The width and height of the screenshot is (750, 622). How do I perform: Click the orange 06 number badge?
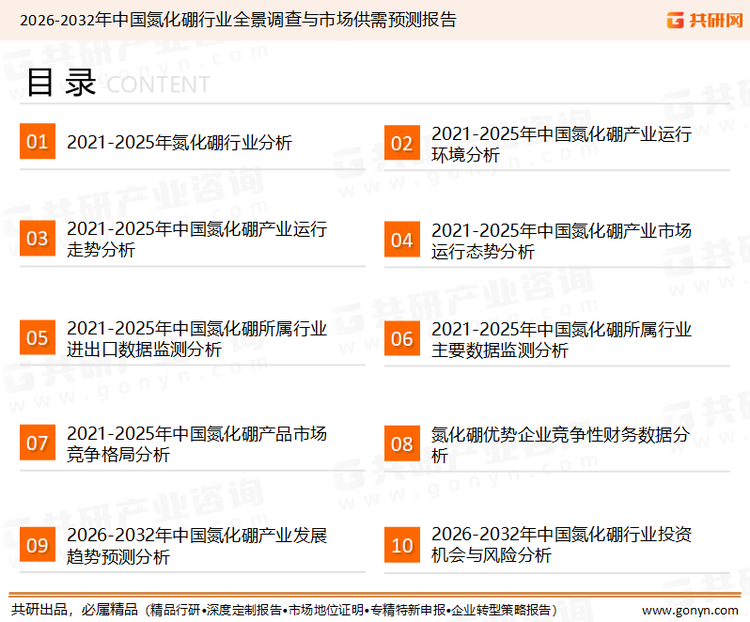pos(402,338)
